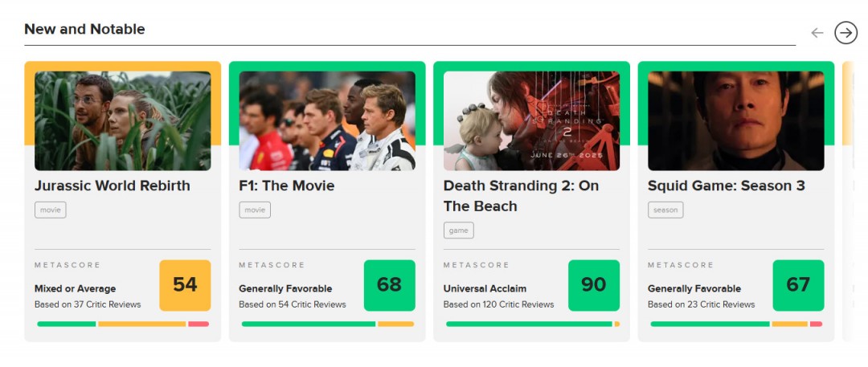The image size is (868, 367).
Task: Click the New and Notable section heading
Action: (x=84, y=29)
